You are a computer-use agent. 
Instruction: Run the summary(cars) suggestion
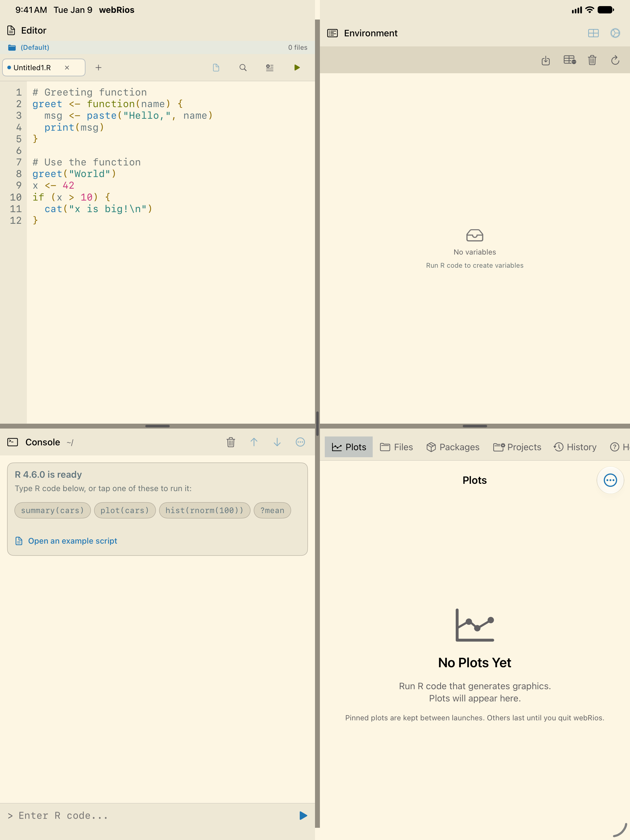pos(52,510)
